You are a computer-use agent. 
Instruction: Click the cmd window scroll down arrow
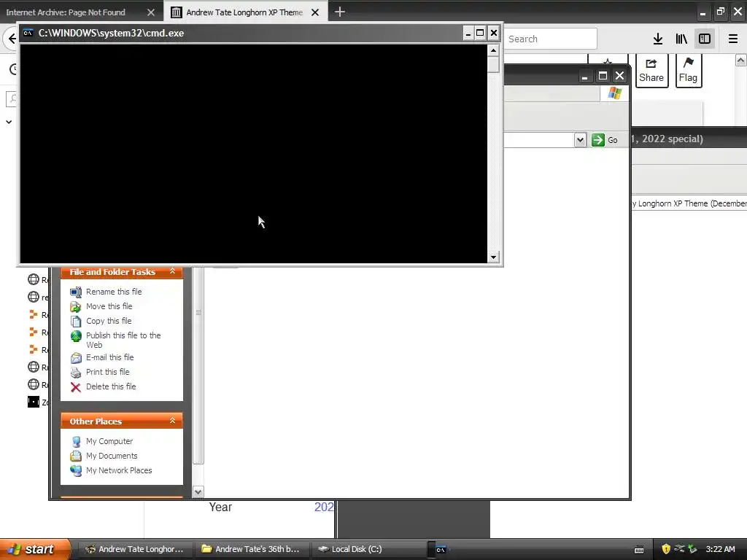pos(493,257)
